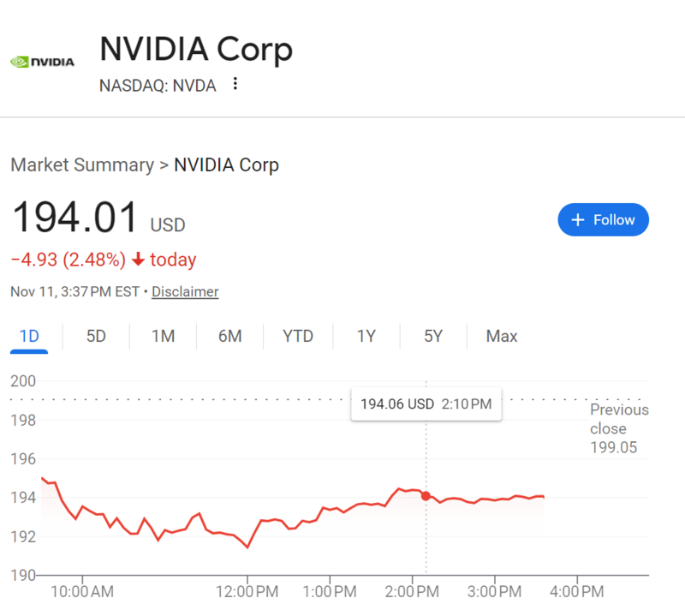Screen dimensions: 685x616
Task: Select the 1D chart range tab
Action: pyautogui.click(x=29, y=336)
